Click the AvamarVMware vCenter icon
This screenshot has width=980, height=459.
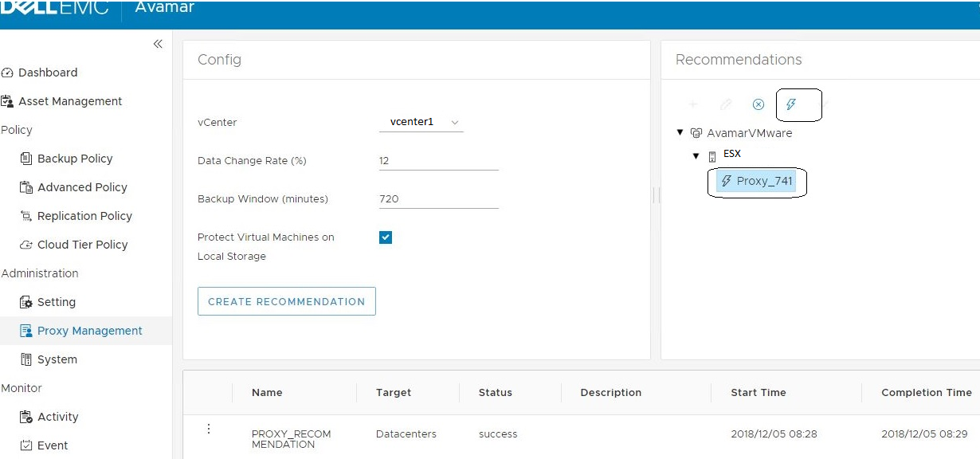(696, 133)
